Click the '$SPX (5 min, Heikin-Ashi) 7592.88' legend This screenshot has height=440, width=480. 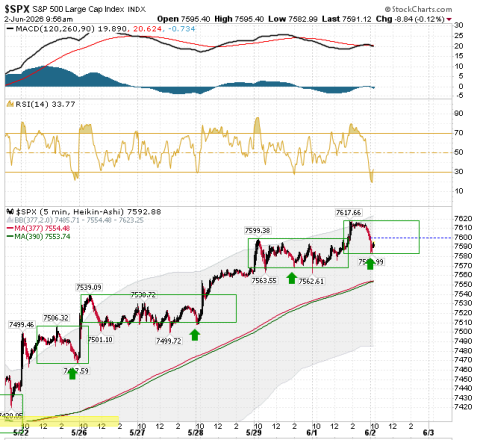(89, 212)
